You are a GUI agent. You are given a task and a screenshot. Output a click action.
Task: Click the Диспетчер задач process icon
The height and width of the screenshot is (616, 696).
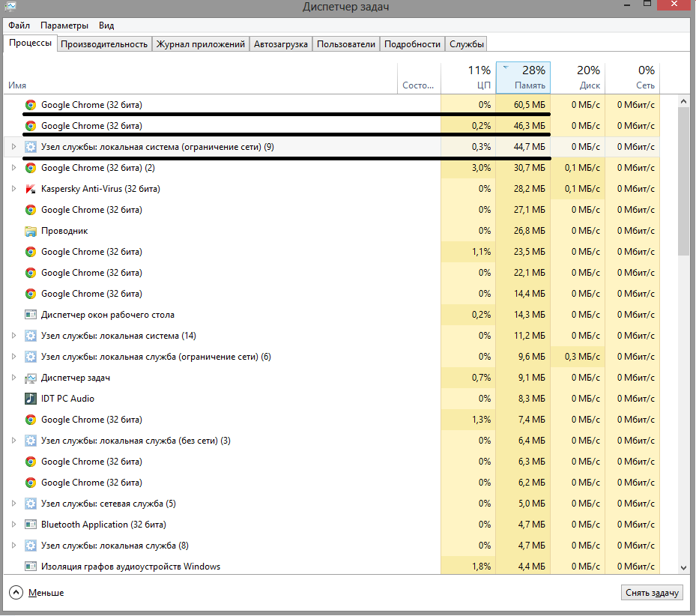(x=31, y=378)
